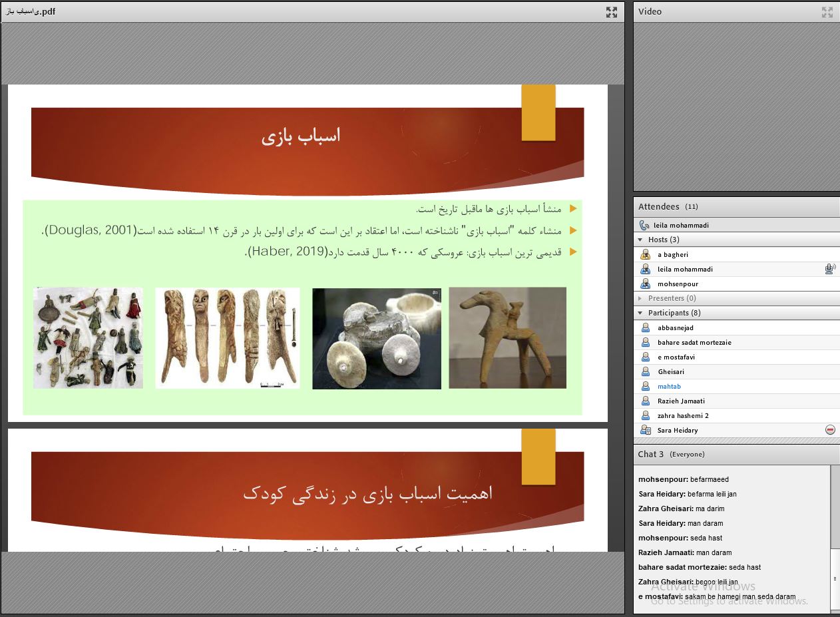
Task: Click the participant icon beside e mostafavi
Action: click(x=645, y=357)
